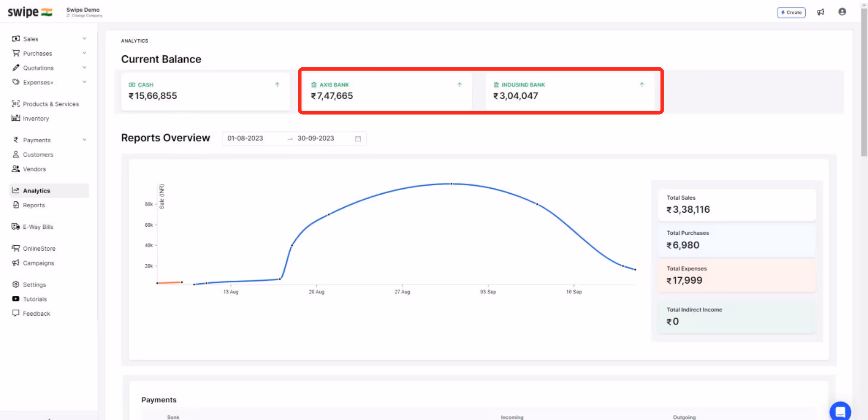Click the Axis Bank up arrow
Viewport: 868px width, 420px height.
tap(460, 84)
